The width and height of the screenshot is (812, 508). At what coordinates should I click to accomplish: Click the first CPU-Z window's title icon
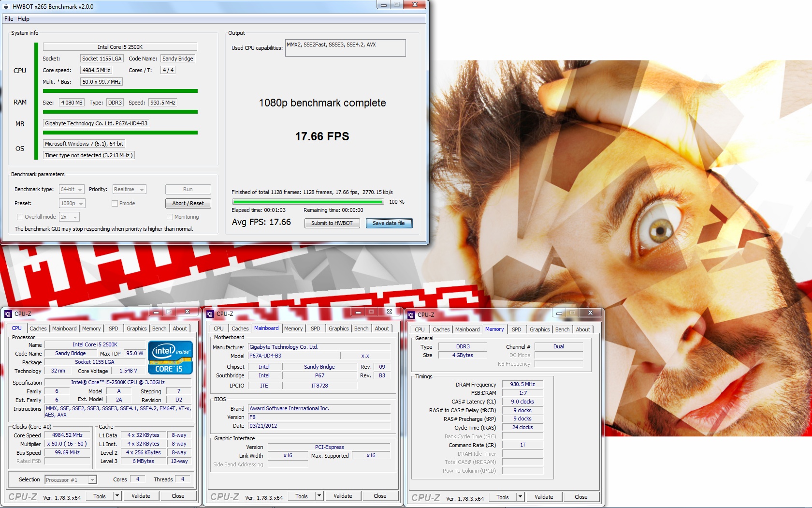click(x=8, y=314)
